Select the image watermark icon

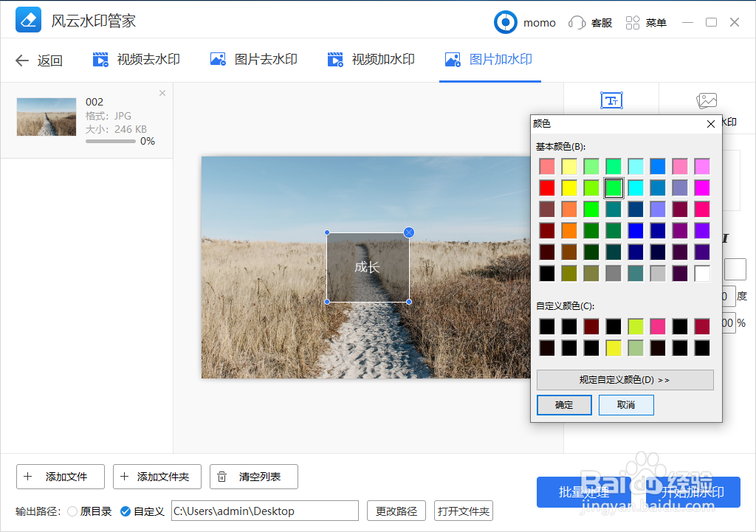click(x=707, y=100)
